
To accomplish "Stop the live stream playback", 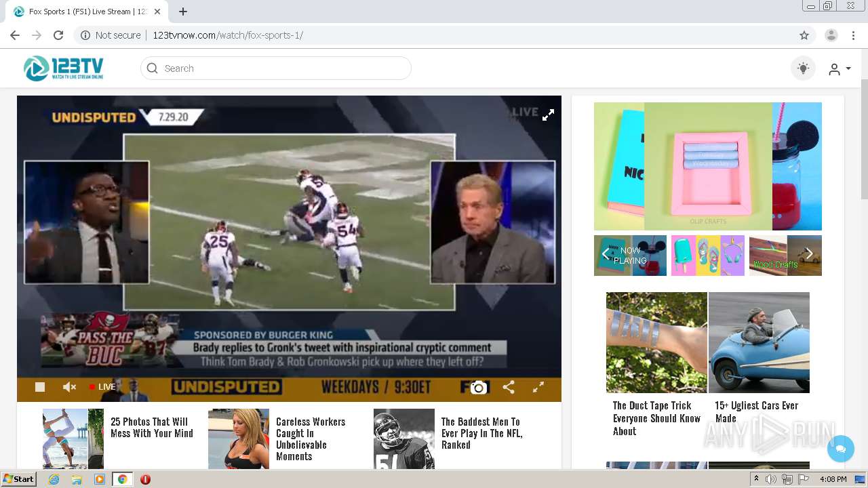I will coord(40,387).
